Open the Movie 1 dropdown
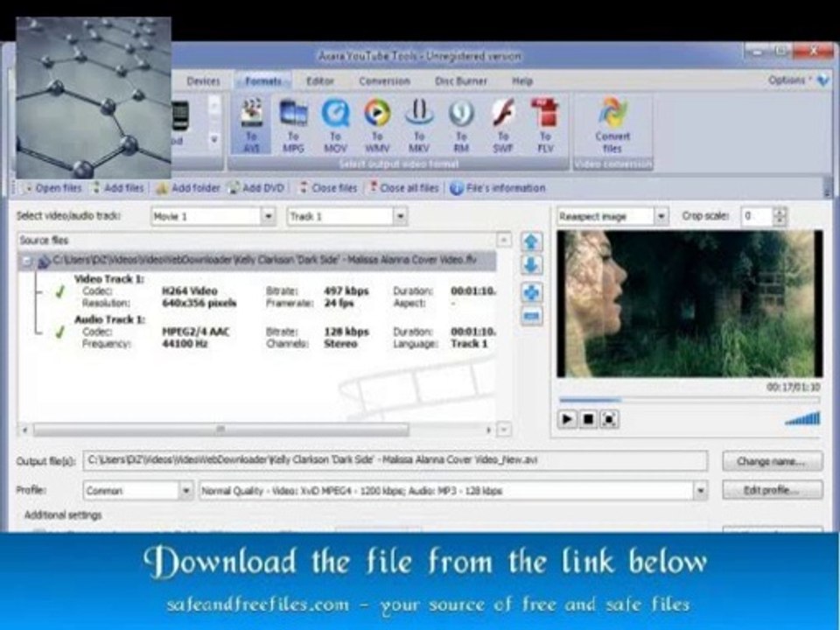840x630 pixels. point(268,216)
